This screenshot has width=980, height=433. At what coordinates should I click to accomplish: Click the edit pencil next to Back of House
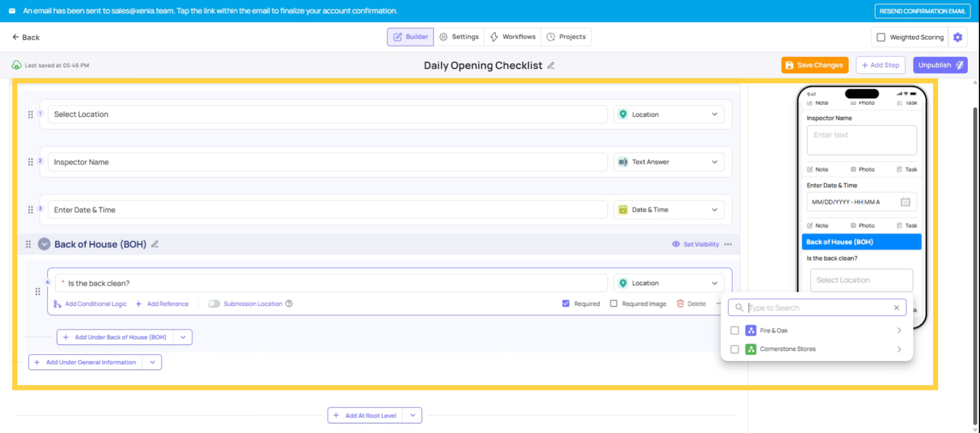point(155,244)
